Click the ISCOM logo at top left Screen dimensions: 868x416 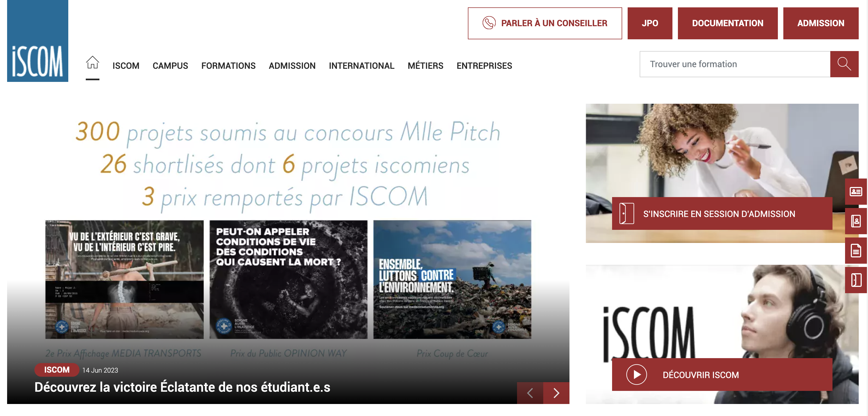(x=38, y=41)
